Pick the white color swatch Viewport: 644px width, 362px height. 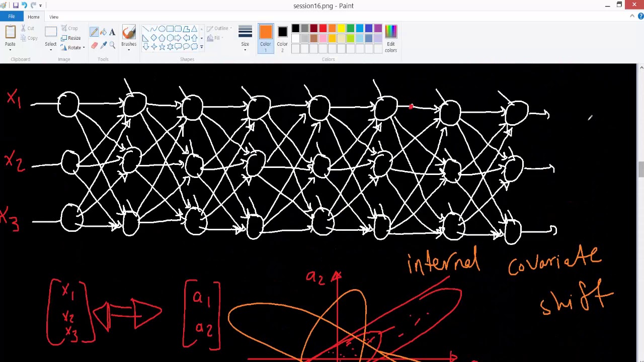click(x=295, y=38)
